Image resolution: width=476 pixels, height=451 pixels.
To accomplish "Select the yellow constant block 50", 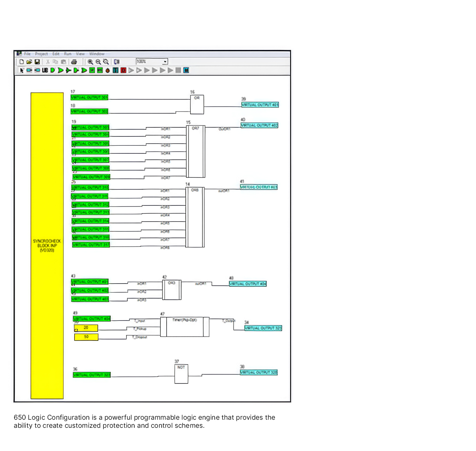I will (x=86, y=337).
